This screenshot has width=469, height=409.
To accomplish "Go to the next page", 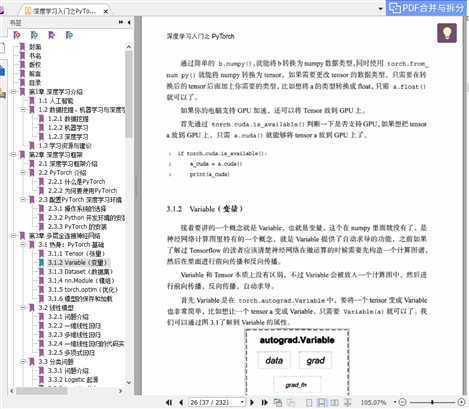I will [252, 402].
